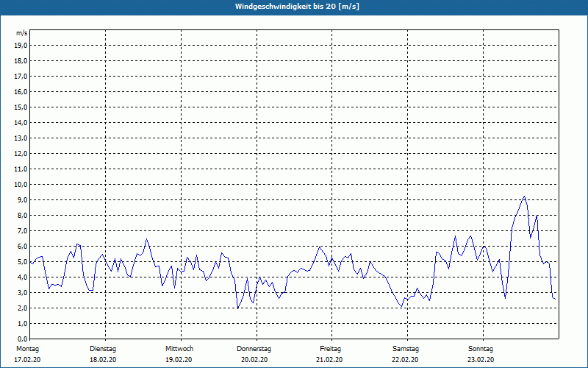Click the Dienstag day label
This screenshot has height=368, width=588.
(x=103, y=349)
